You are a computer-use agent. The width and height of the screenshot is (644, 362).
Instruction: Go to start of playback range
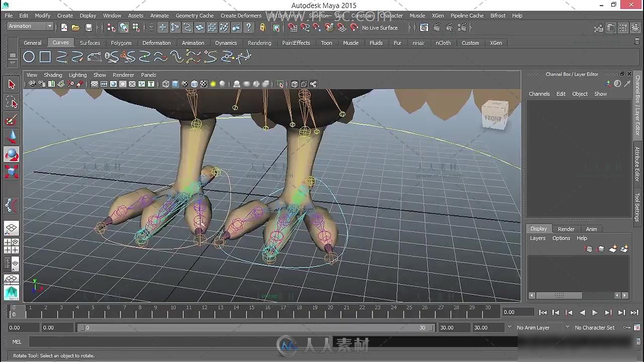tap(543, 312)
